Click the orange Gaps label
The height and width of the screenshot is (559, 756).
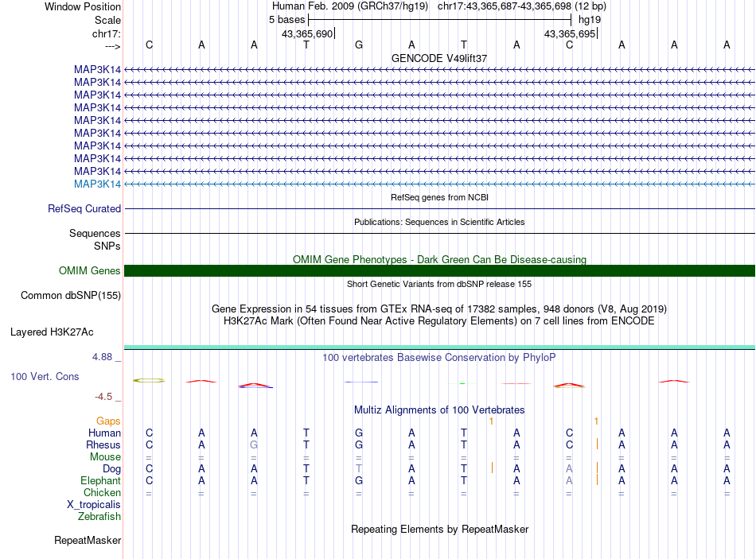click(108, 421)
